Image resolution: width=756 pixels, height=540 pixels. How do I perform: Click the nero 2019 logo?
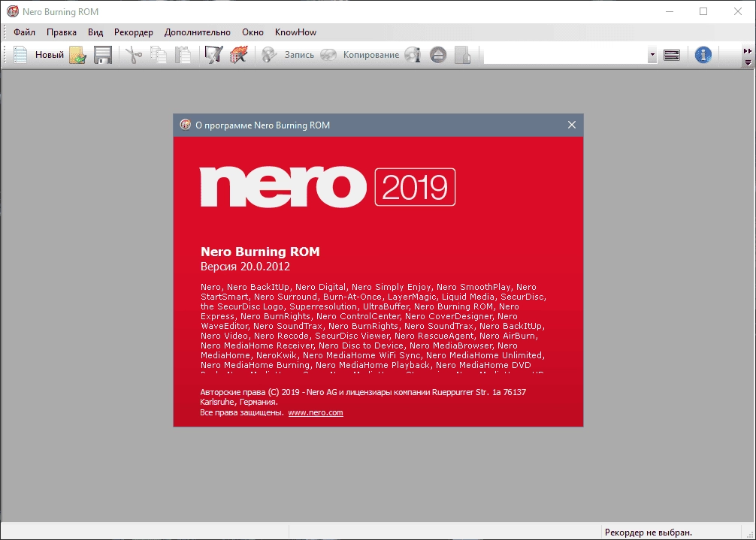tap(328, 187)
